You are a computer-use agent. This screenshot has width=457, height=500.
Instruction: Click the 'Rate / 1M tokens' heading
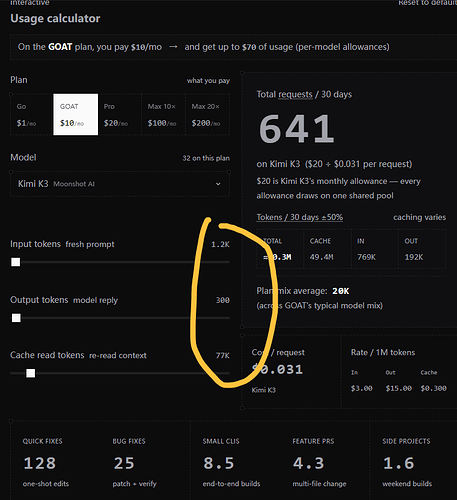tap(383, 353)
